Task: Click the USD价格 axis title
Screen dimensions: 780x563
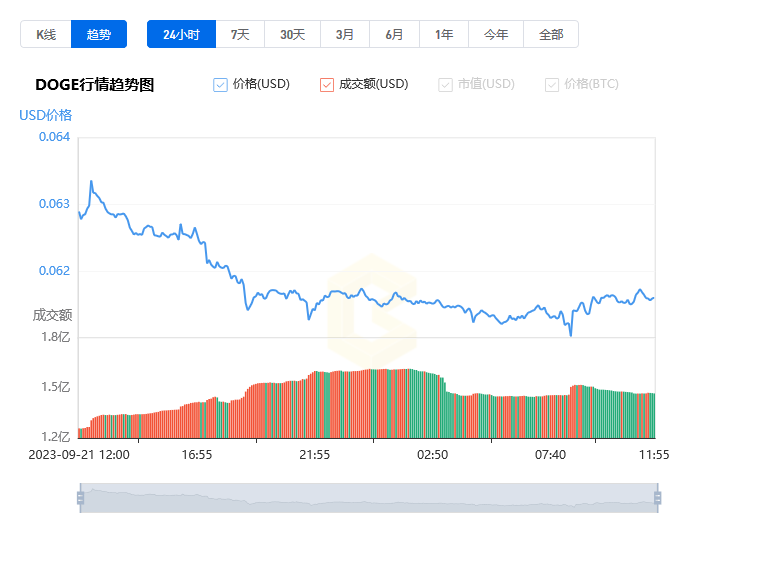Action: point(46,115)
